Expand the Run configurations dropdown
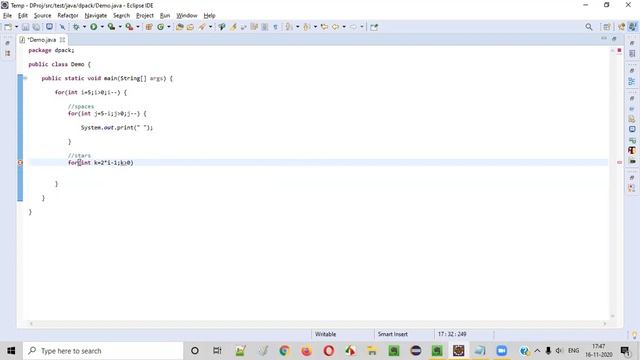 [x=102, y=27]
